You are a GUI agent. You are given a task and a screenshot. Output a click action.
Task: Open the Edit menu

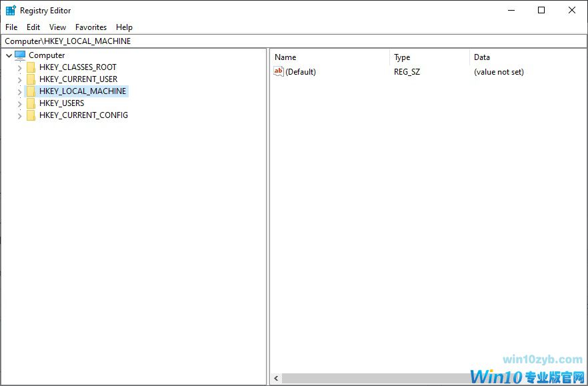[x=33, y=27]
